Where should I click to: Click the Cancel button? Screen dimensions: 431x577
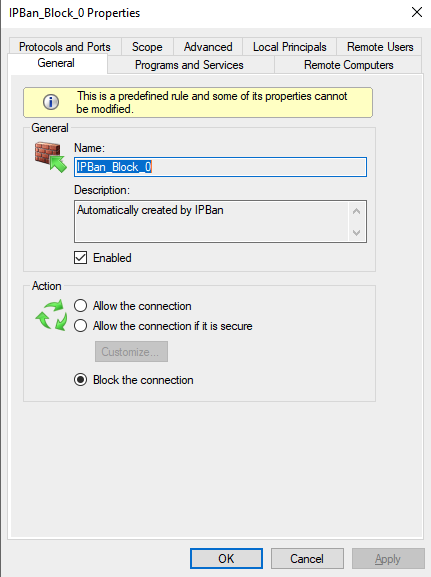click(x=307, y=558)
